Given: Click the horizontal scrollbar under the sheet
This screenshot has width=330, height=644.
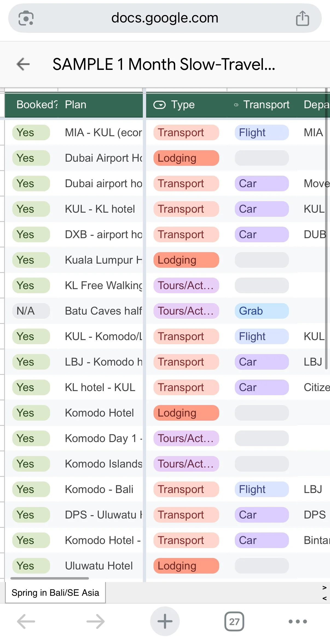Looking at the screenshot, I should (x=50, y=579).
